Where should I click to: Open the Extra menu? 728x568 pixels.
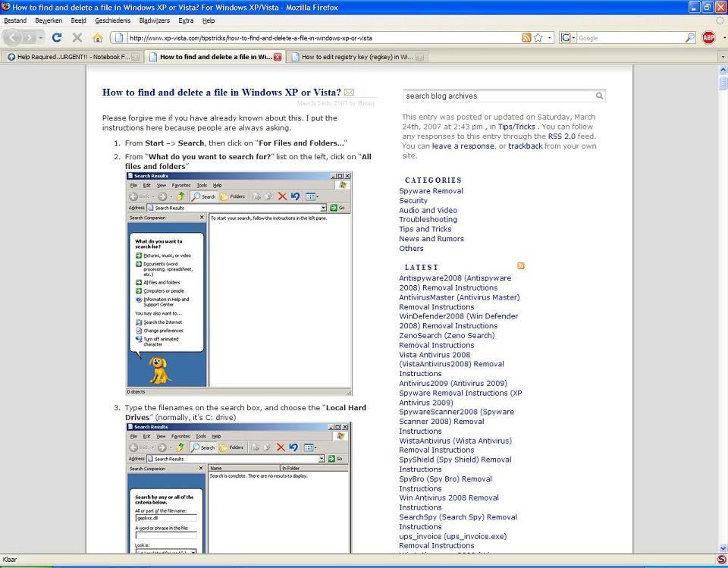coord(186,20)
